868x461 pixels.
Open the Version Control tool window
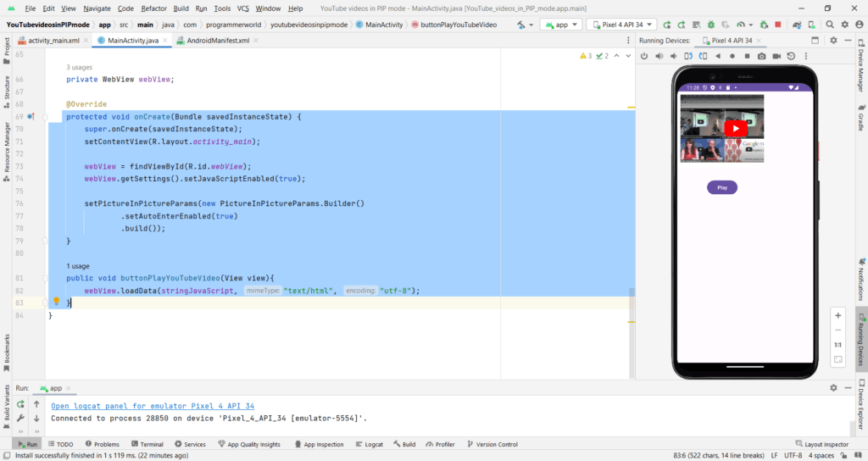click(x=492, y=444)
